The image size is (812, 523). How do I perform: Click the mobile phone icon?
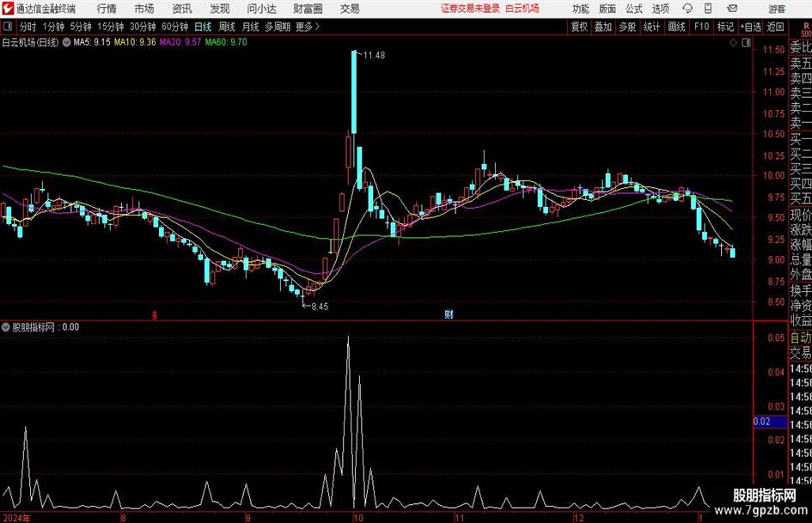tap(708, 9)
